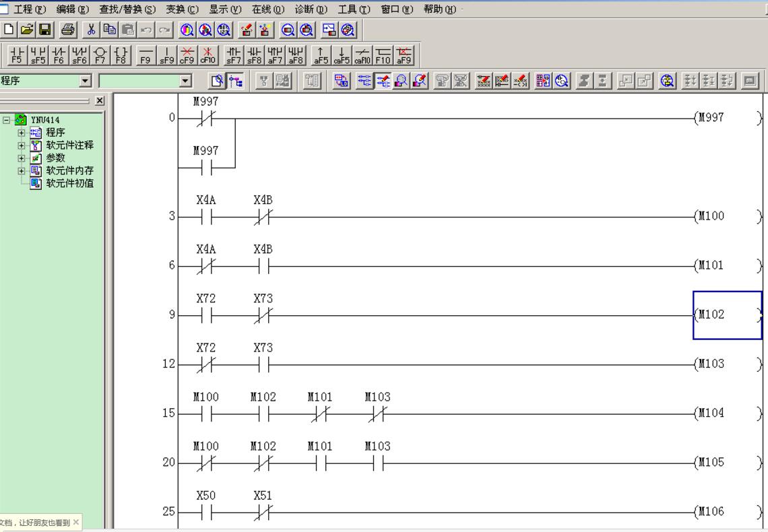Insert coil with F7 button

(100, 55)
